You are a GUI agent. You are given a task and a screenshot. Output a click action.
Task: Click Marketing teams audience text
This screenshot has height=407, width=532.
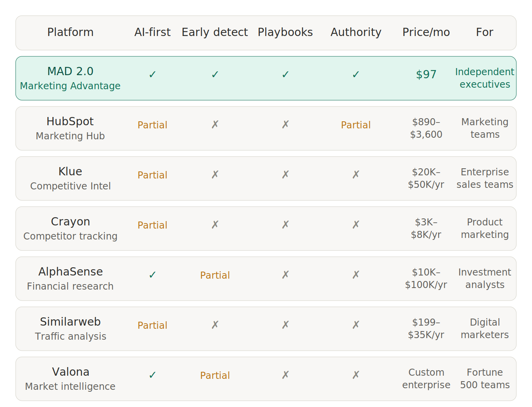[x=485, y=128]
